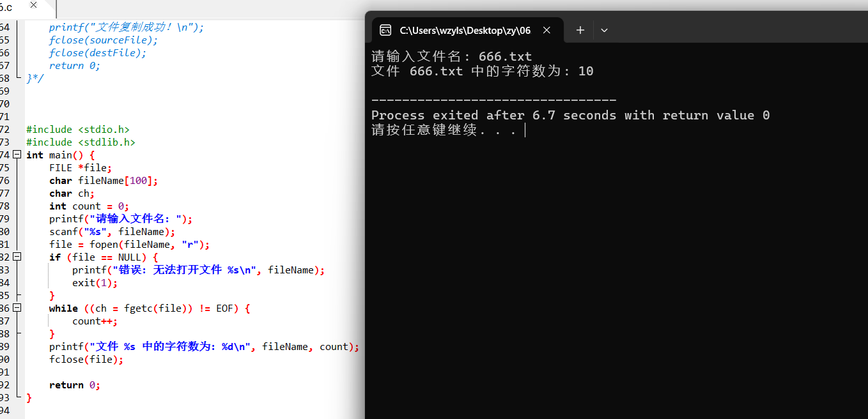
Task: Click '请按任意键继续' prompt in console
Action: (444, 130)
